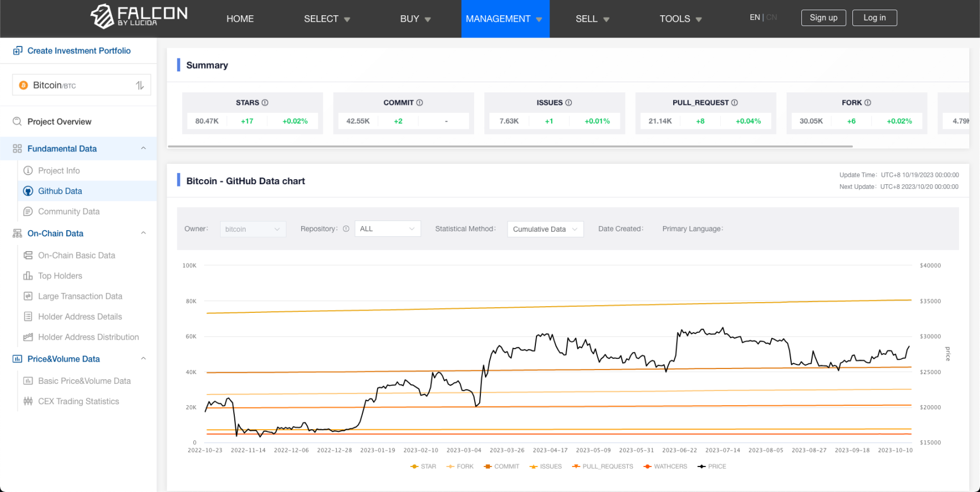The height and width of the screenshot is (492, 980).
Task: Click the Project Overview magnifier icon
Action: (17, 121)
